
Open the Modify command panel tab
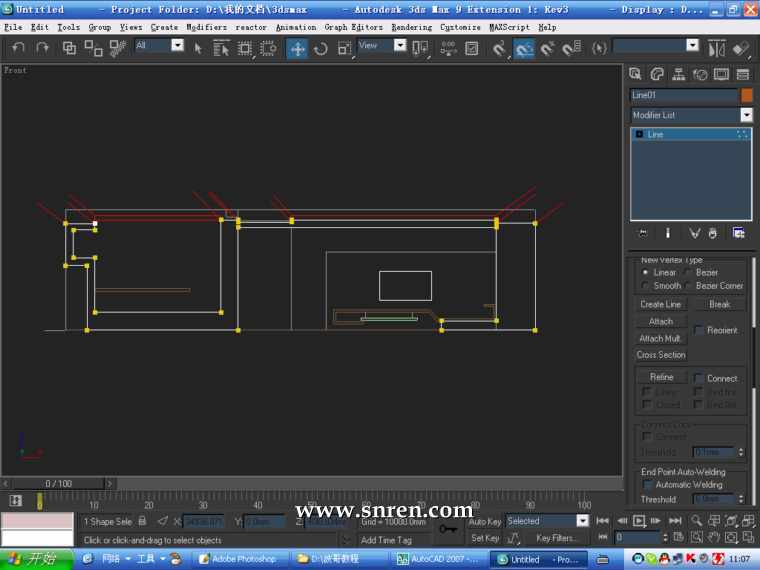(657, 74)
